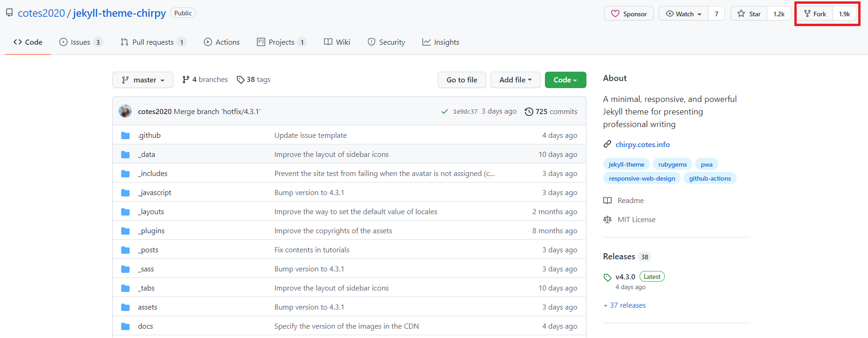This screenshot has width=868, height=338.
Task: Go to the Actions tab
Action: click(x=222, y=42)
